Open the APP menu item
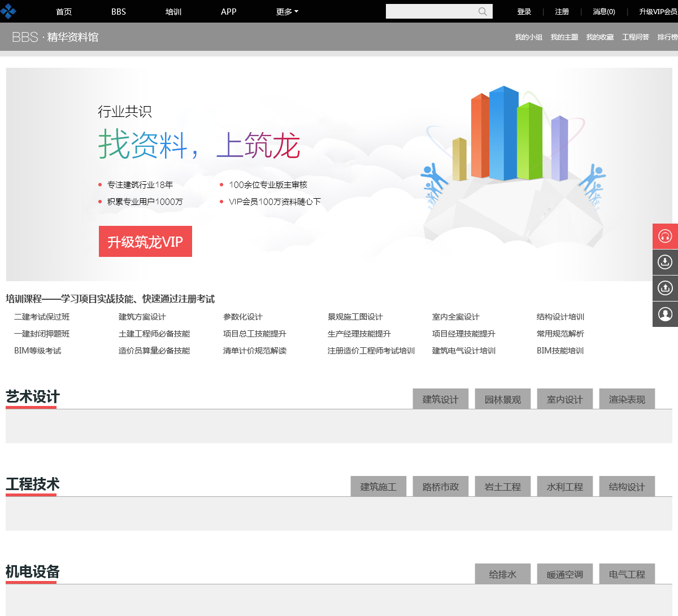Viewport: 678px width, 616px height. point(229,12)
